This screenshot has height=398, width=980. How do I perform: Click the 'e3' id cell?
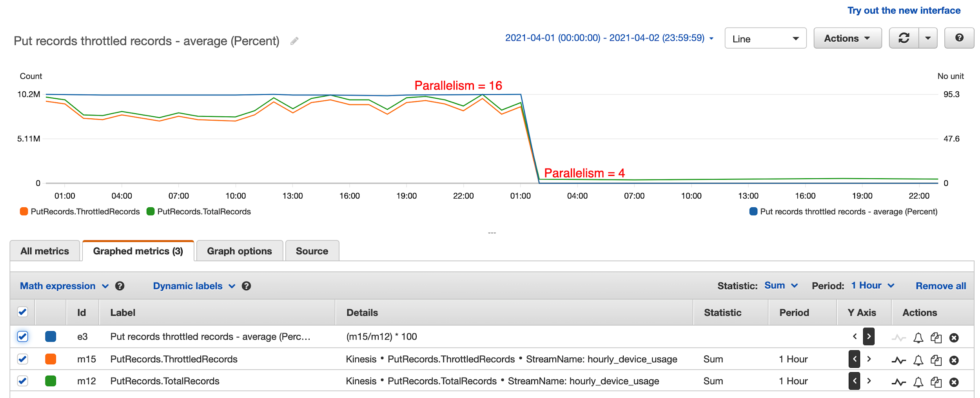pyautogui.click(x=82, y=336)
